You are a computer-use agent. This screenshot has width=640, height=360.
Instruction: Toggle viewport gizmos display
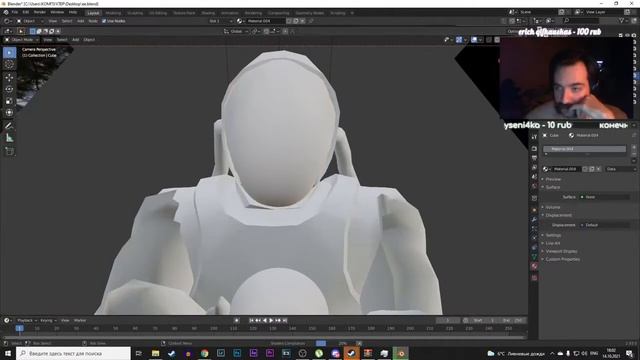459,40
